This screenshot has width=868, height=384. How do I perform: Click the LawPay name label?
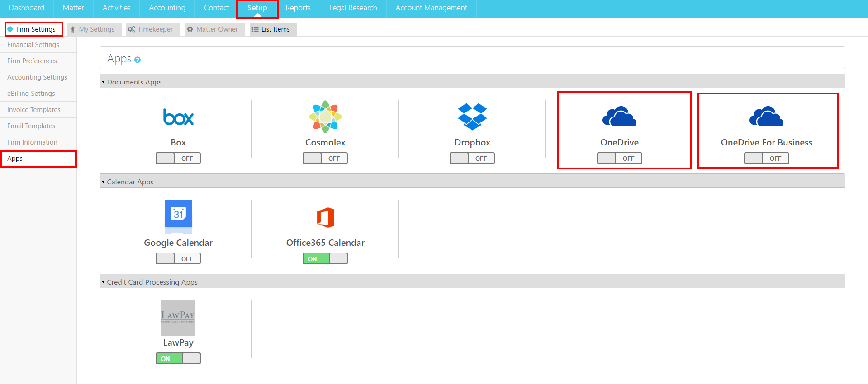(178, 342)
